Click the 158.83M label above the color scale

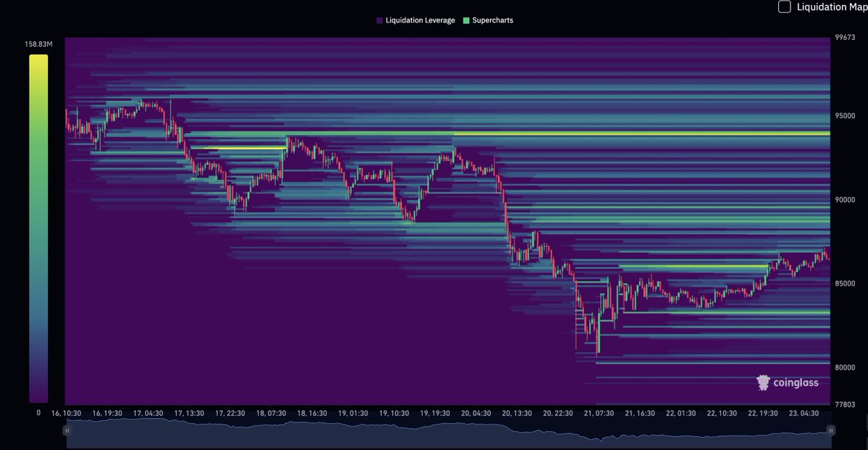coord(39,44)
